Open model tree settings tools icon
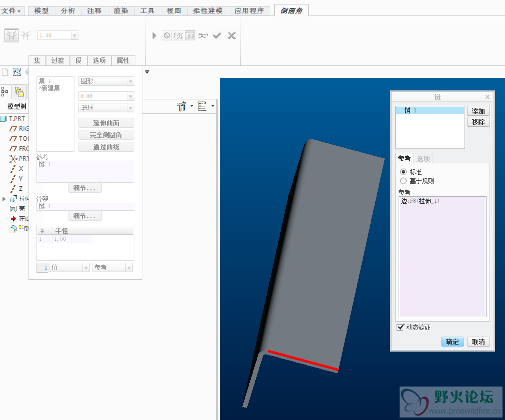This screenshot has height=420, width=505. click(182, 106)
